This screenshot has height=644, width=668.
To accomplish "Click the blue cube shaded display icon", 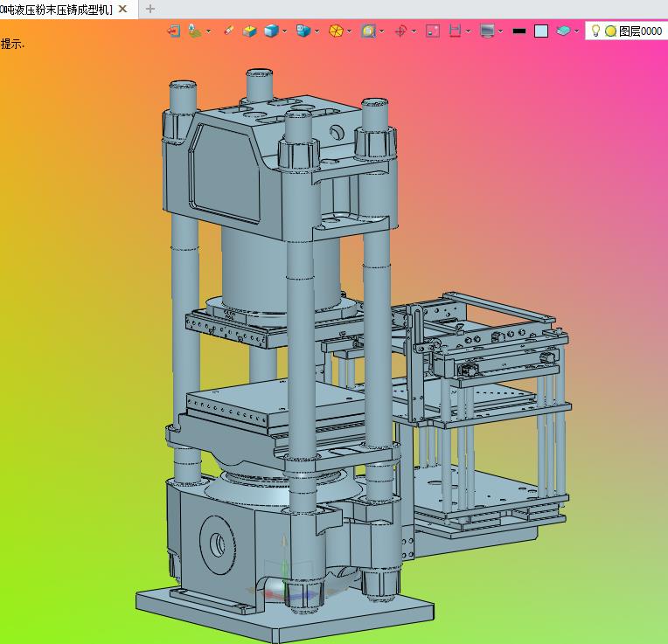I will pos(271,31).
